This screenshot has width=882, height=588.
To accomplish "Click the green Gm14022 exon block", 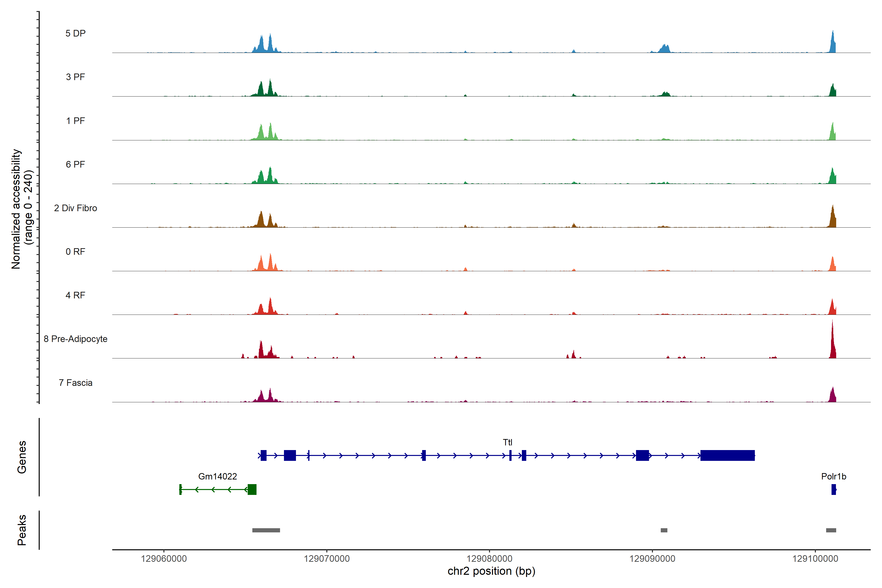I will 252,489.
